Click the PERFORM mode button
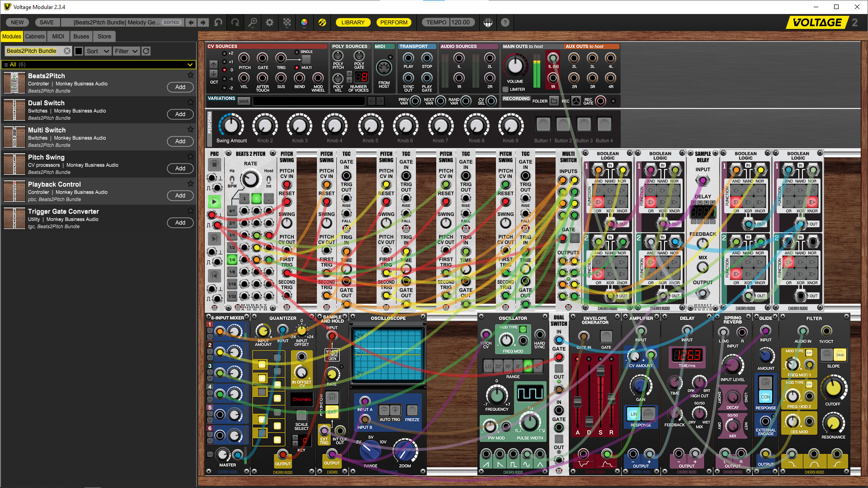Image resolution: width=868 pixels, height=488 pixels. pos(393,22)
